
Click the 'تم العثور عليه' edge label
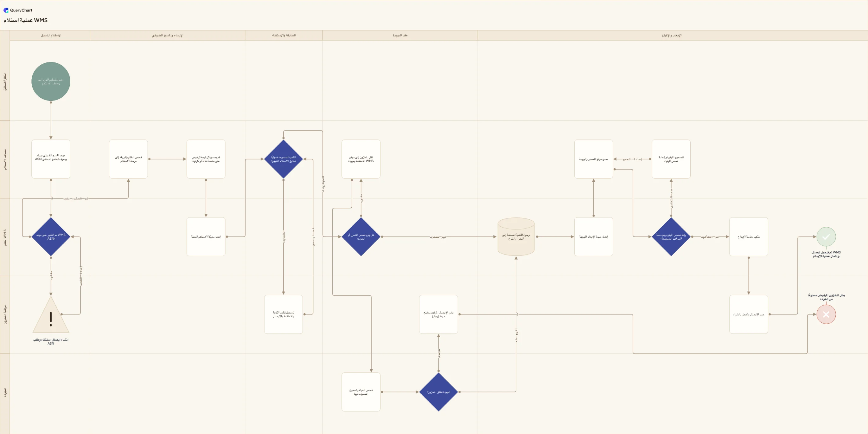click(x=75, y=199)
